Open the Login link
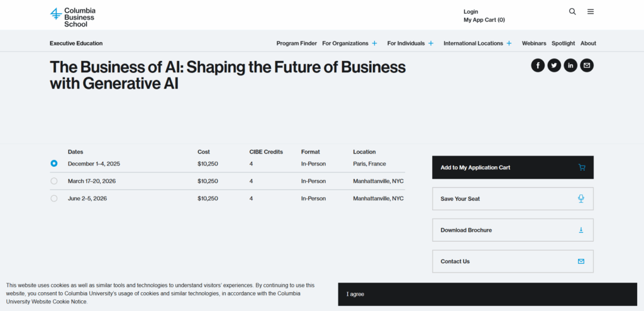644x311 pixels. point(470,11)
